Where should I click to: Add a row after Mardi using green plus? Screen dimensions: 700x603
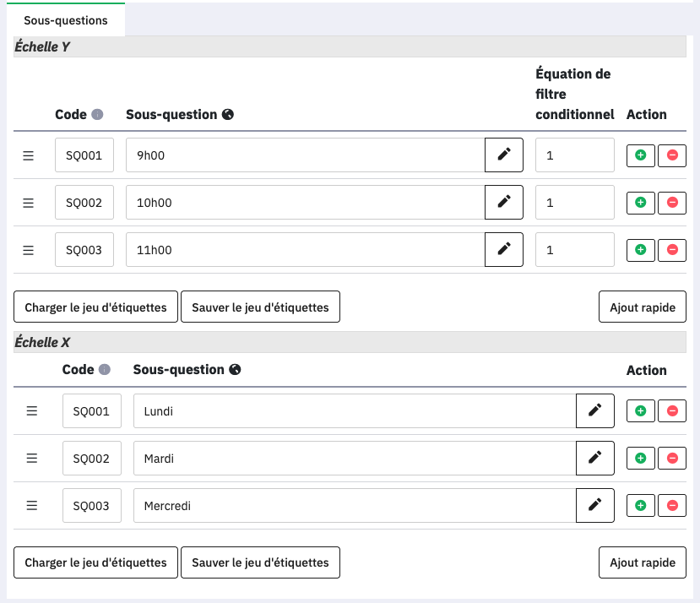pyautogui.click(x=640, y=458)
